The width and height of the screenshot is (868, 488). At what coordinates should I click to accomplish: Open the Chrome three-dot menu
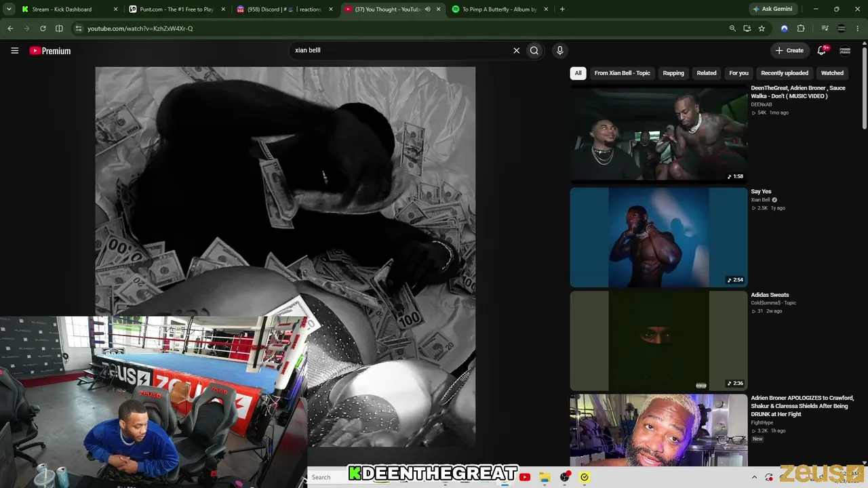(x=858, y=28)
